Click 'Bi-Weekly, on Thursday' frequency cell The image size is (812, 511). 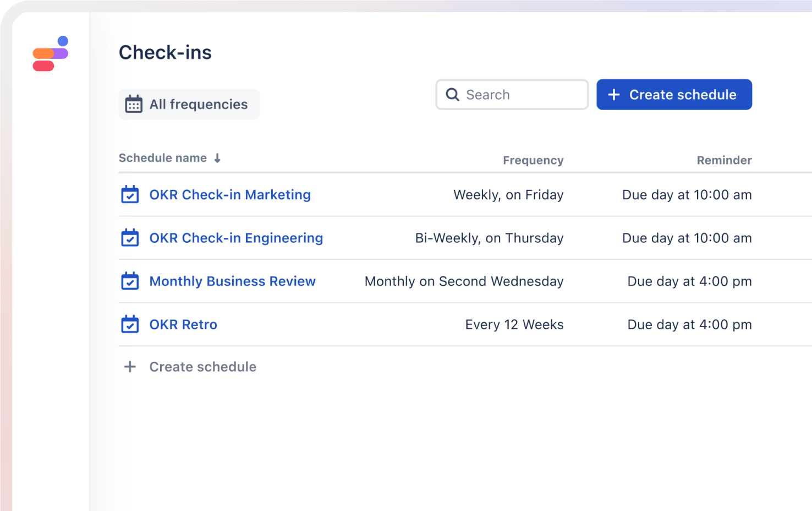tap(489, 238)
